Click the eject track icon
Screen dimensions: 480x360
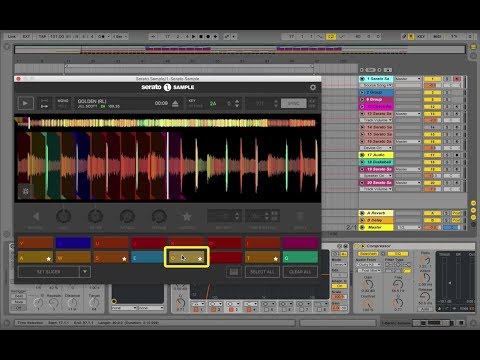(175, 104)
